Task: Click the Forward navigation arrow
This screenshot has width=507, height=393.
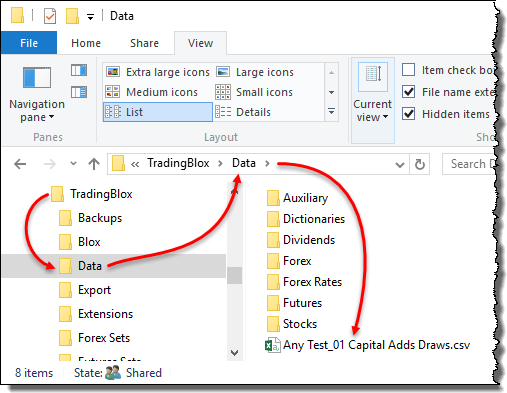Action: 50,164
